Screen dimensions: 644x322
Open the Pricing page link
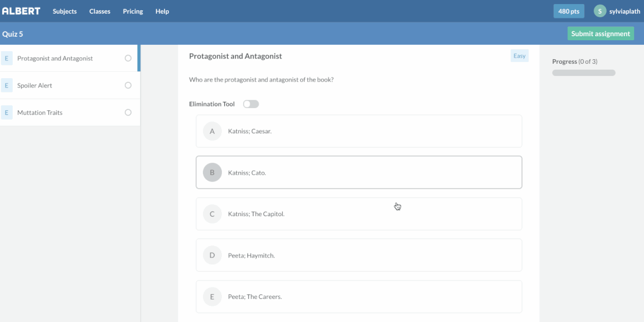(x=133, y=11)
